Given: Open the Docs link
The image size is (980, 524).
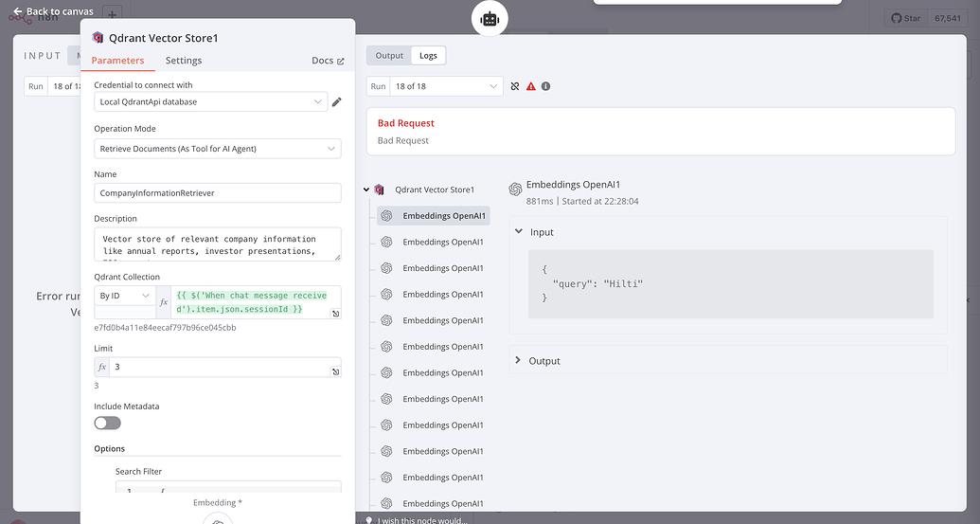Looking at the screenshot, I should 328,61.
